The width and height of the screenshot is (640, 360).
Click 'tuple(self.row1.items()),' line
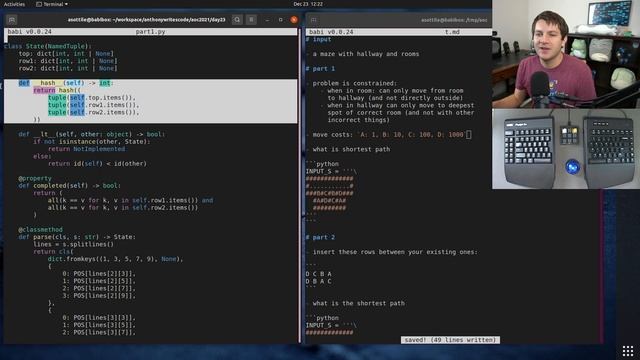pos(93,105)
